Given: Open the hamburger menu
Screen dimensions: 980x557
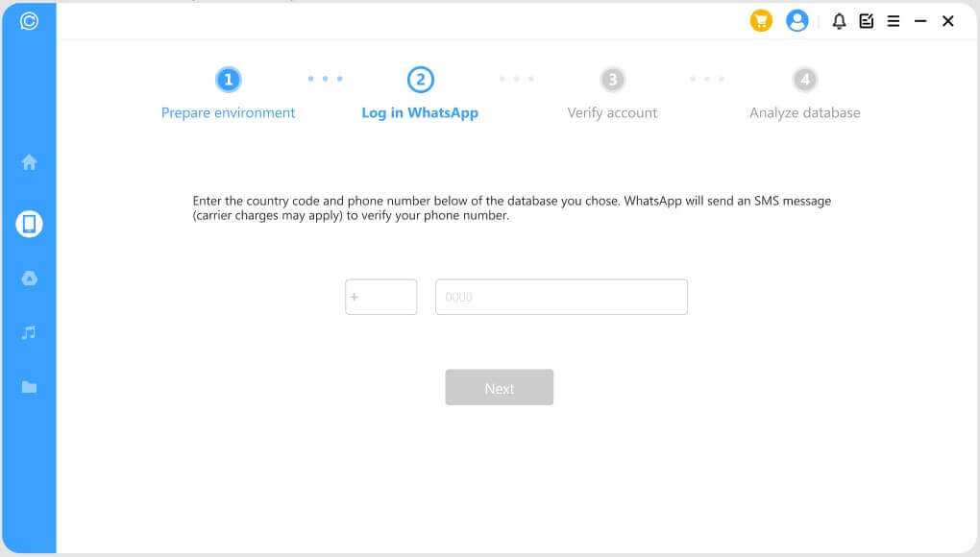Looking at the screenshot, I should [x=894, y=21].
